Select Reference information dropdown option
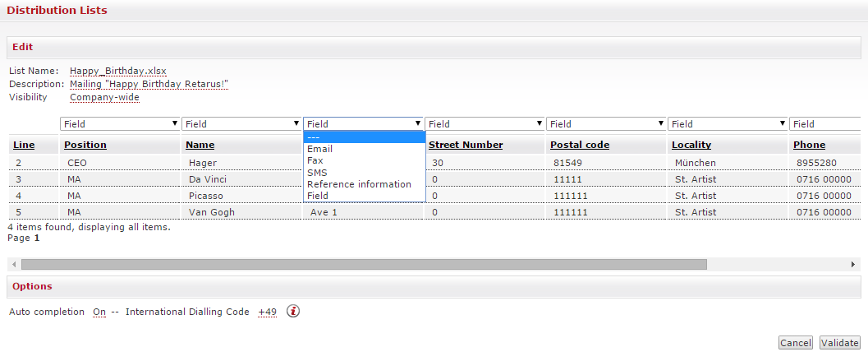 (x=359, y=184)
